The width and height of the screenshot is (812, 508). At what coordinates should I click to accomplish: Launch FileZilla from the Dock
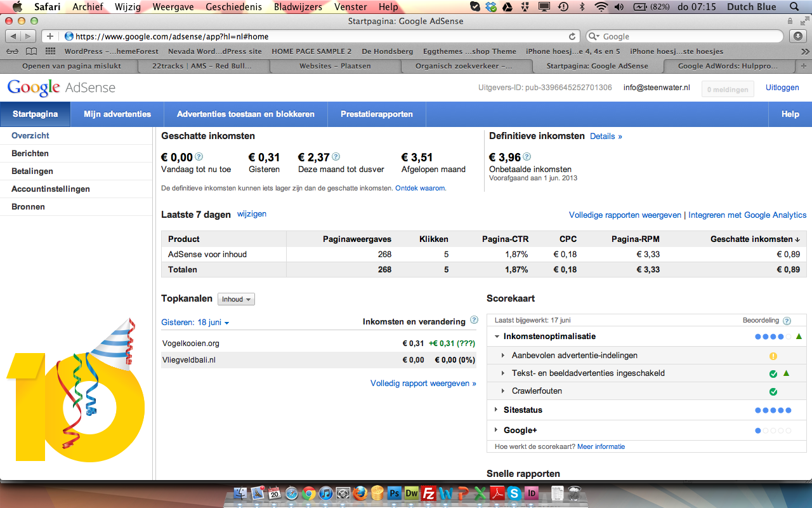click(x=429, y=493)
